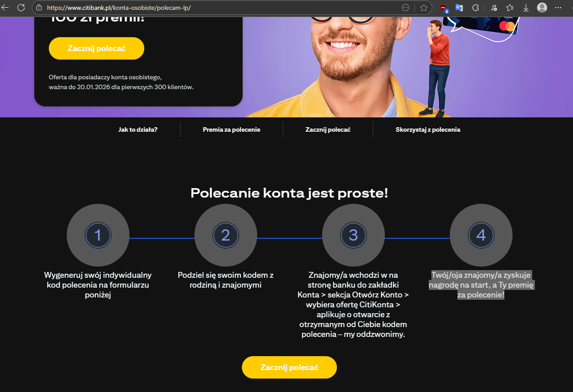Reload the page with the refresh icon
Screen dimensions: 573x392
21,8
